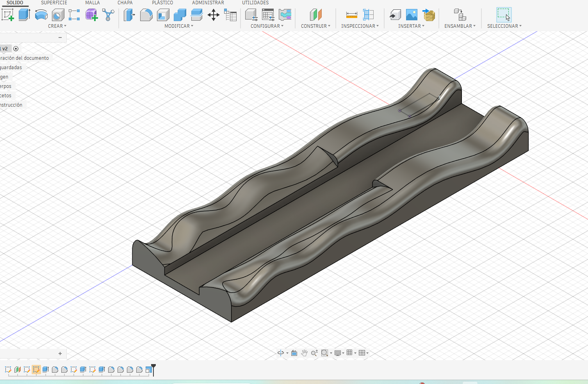This screenshot has width=588, height=384.
Task: Select the Shell tool in Modificar
Action: coord(163,15)
